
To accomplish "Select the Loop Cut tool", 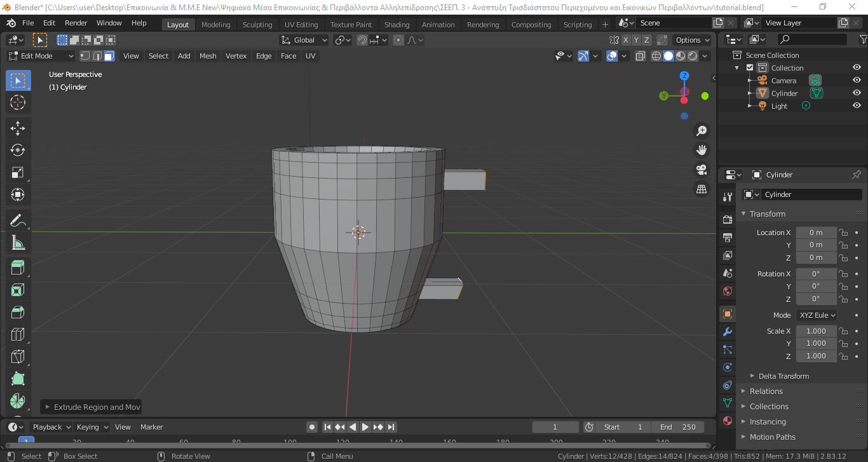I will [18, 334].
